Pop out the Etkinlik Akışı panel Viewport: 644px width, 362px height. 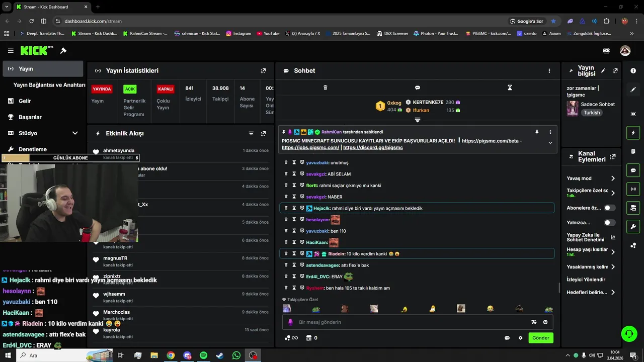coord(263,133)
